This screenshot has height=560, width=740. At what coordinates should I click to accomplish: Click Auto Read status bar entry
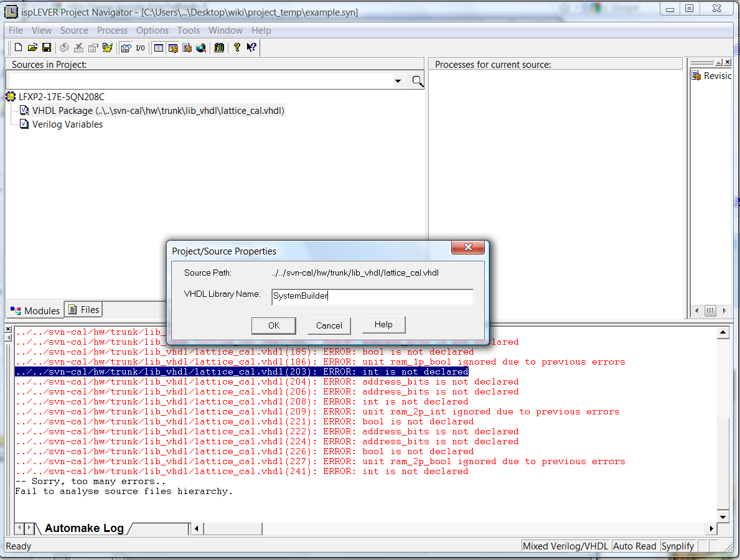(634, 546)
